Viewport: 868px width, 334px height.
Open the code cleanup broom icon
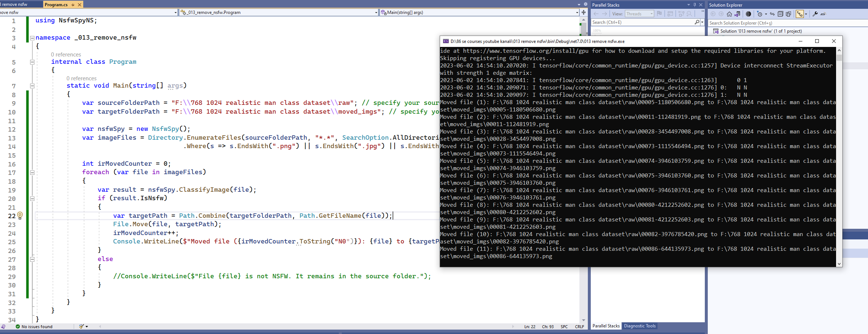coord(81,326)
